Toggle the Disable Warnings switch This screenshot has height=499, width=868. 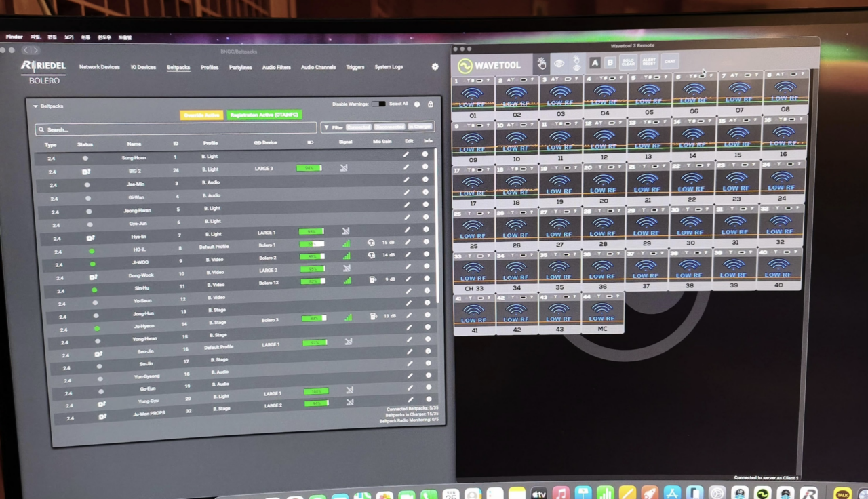[378, 104]
